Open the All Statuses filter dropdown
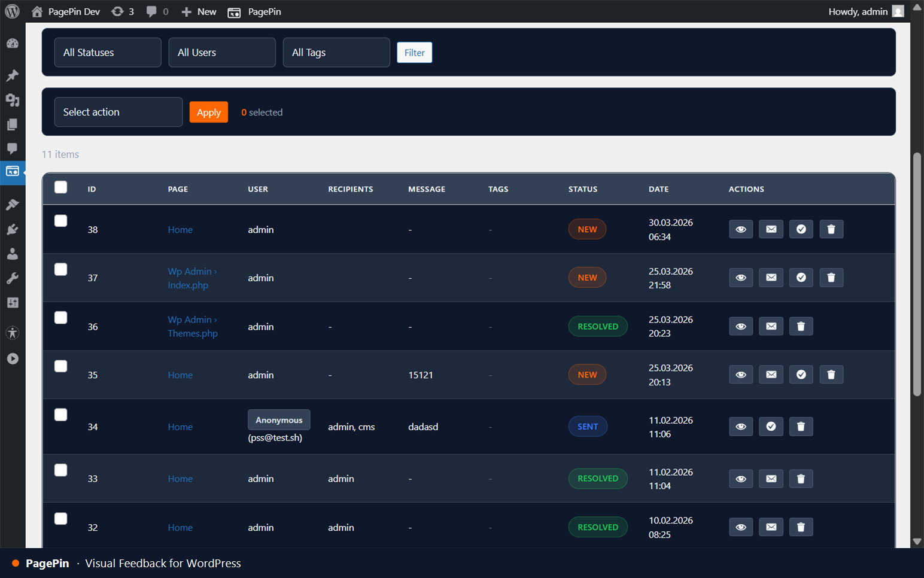This screenshot has width=924, height=578. 107,52
